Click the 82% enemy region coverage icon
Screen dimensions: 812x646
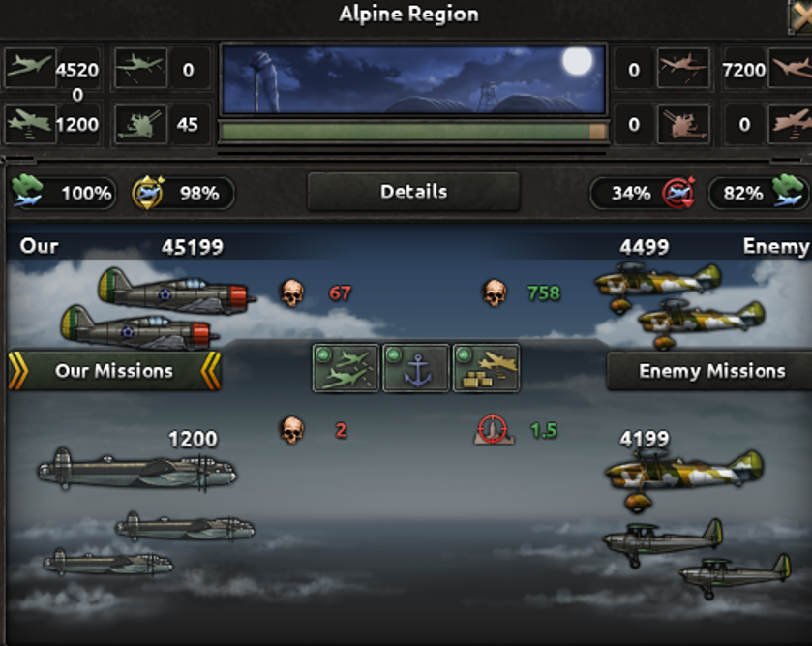coord(789,191)
